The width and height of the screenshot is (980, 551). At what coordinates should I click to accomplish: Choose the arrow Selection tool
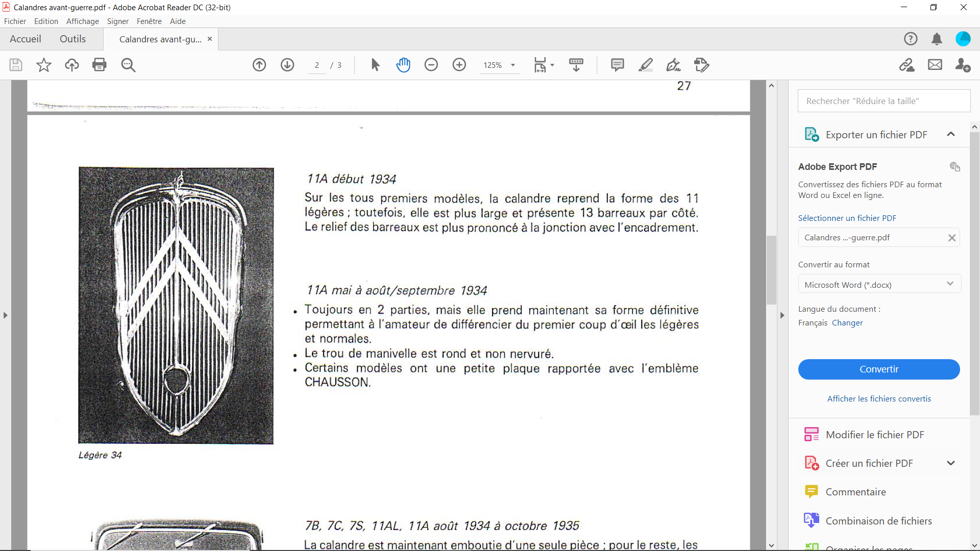(x=375, y=65)
